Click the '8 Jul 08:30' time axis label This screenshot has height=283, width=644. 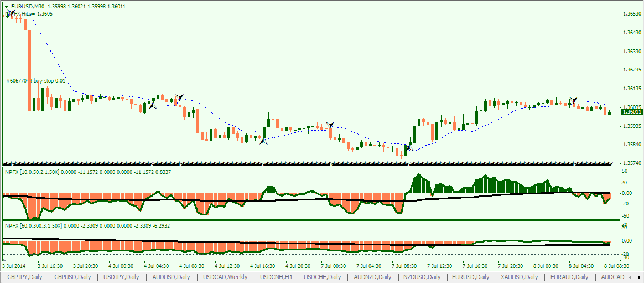[617, 266]
